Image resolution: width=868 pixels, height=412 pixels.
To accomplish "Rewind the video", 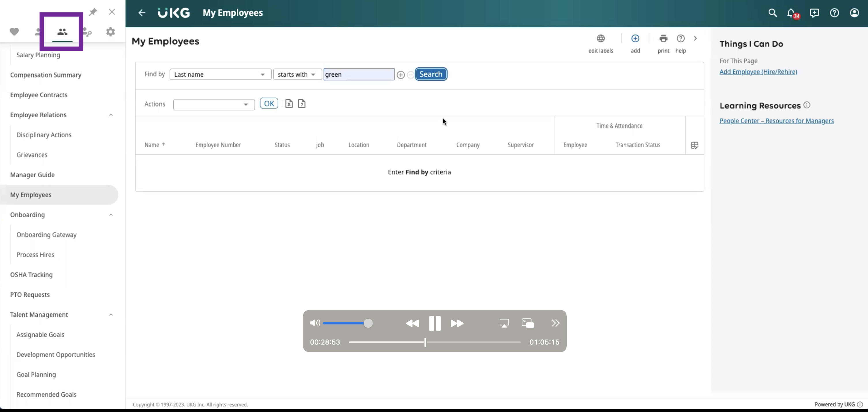I will [x=412, y=324].
